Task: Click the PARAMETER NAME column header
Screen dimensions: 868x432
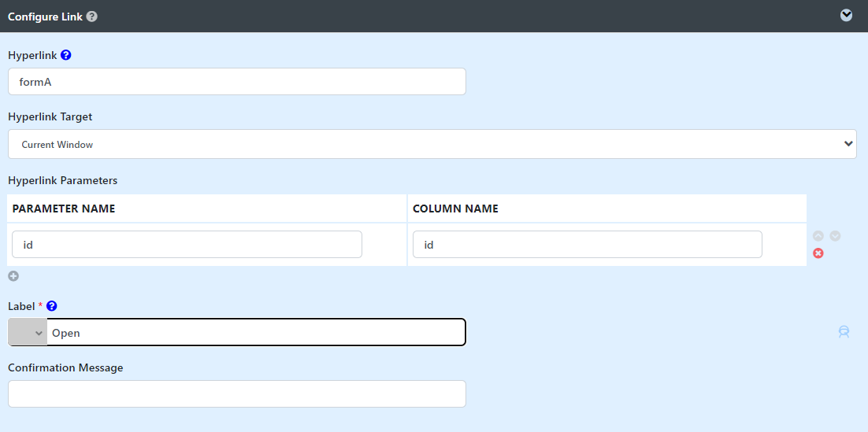Action: (64, 209)
